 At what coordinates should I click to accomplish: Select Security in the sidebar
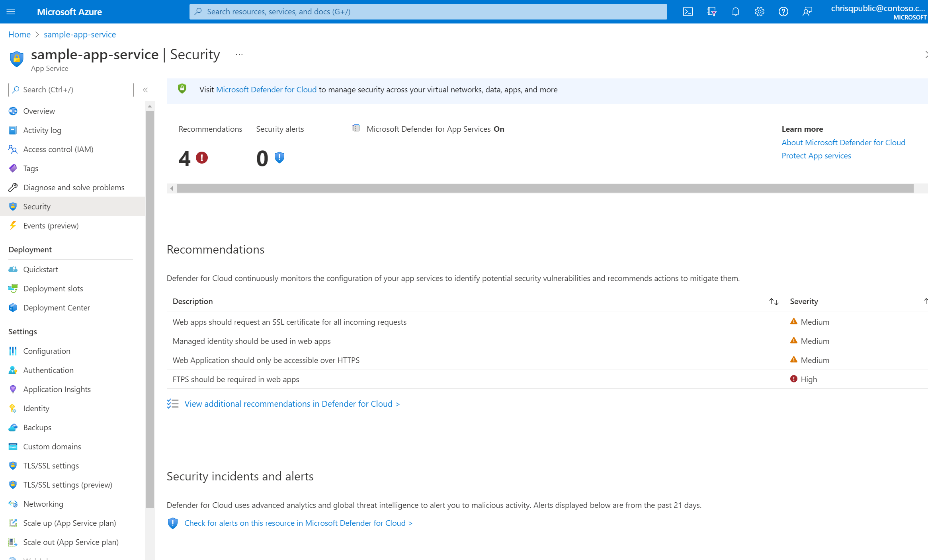coord(37,206)
